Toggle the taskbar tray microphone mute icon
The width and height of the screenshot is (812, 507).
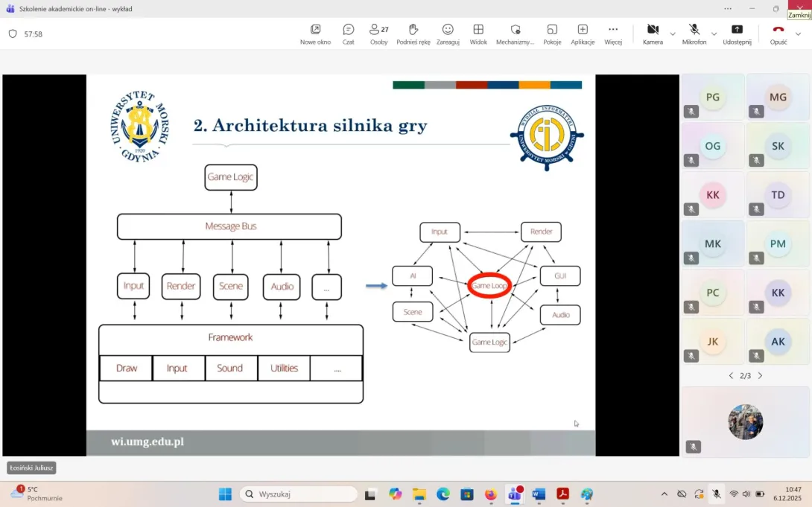click(716, 494)
